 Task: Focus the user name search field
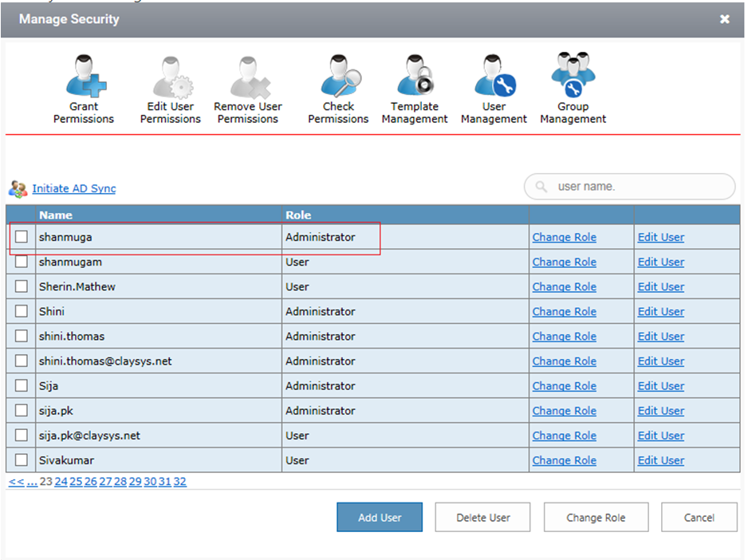pos(630,187)
